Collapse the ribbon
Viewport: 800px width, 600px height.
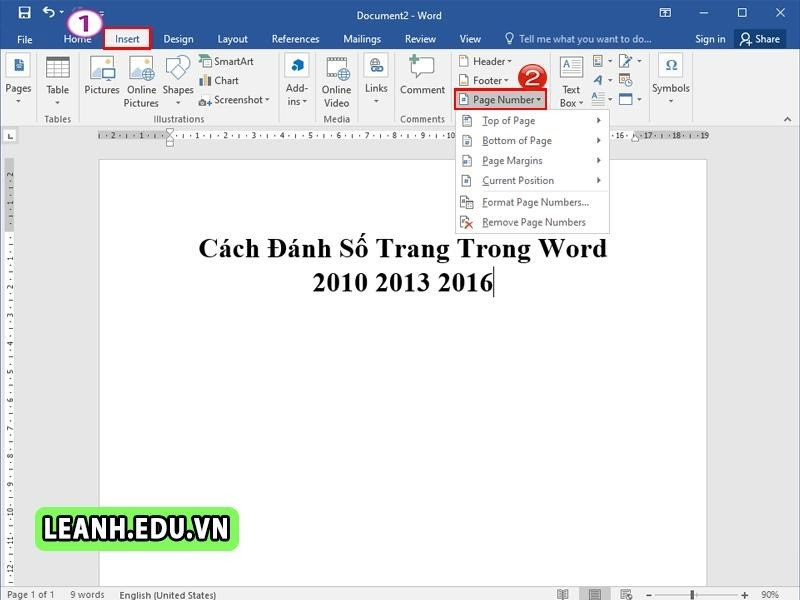pos(787,119)
